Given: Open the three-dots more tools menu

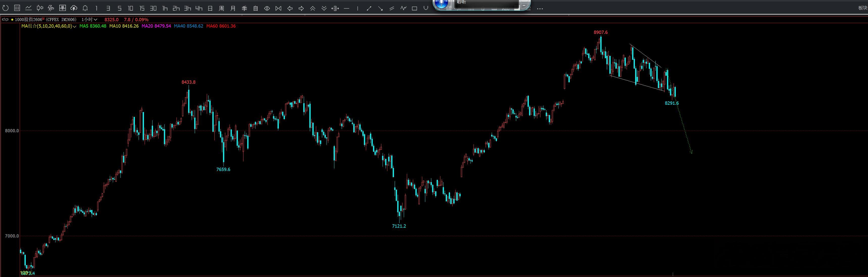Looking at the screenshot, I should tap(540, 9).
